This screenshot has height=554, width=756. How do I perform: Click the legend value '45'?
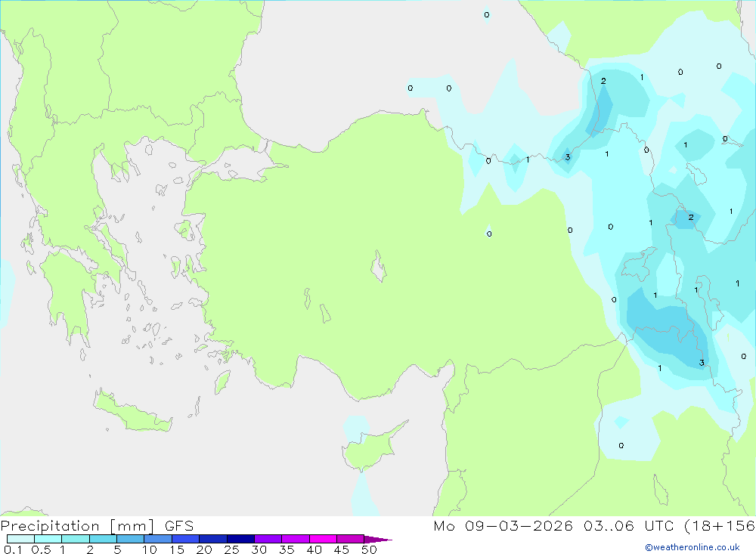coord(342,549)
